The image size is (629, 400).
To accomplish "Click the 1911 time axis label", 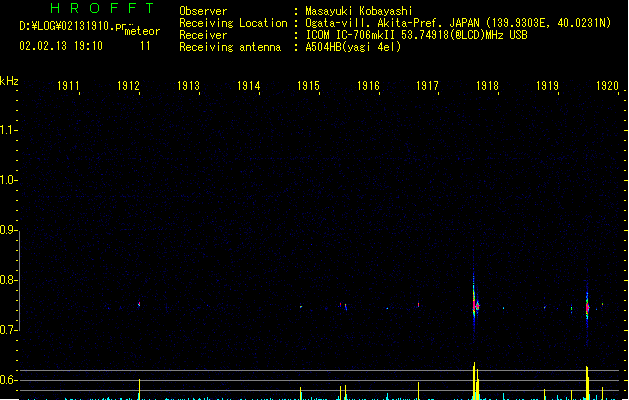I will pyautogui.click(x=68, y=86).
